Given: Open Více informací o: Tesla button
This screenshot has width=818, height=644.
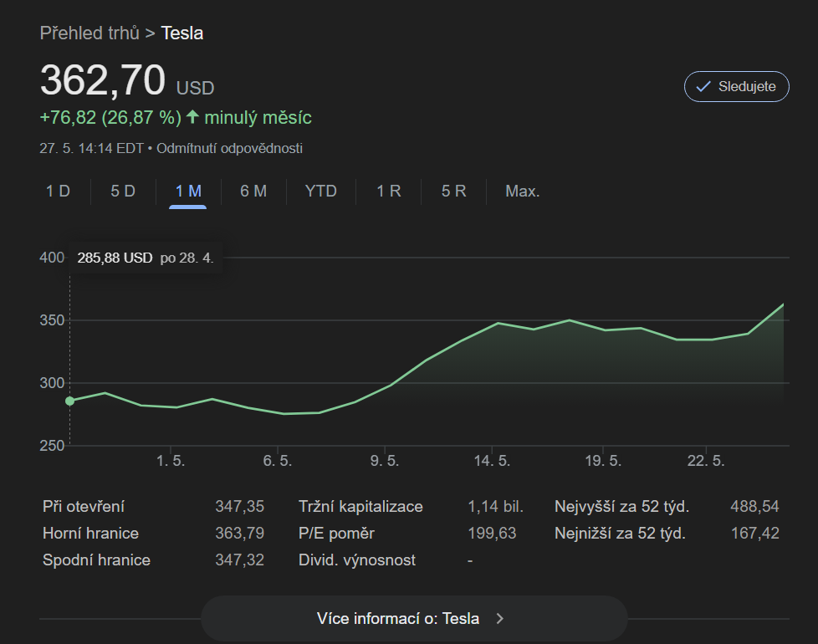Looking at the screenshot, I should (414, 618).
